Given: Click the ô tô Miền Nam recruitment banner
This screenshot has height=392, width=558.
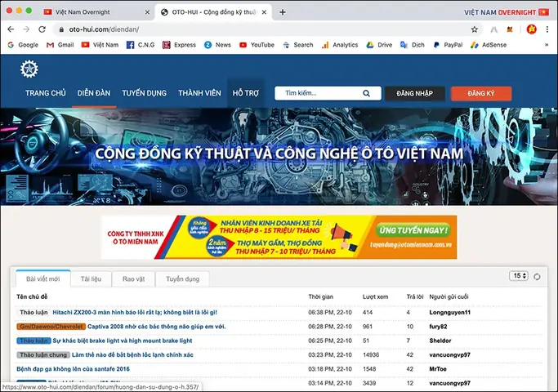Looking at the screenshot, I should click(x=279, y=237).
